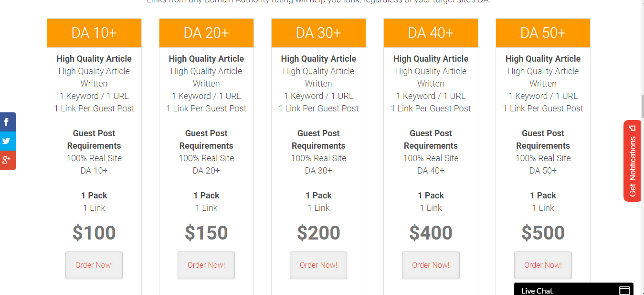This screenshot has height=295, width=644.
Task: Expand Live Chat using window icon
Action: tap(624, 291)
